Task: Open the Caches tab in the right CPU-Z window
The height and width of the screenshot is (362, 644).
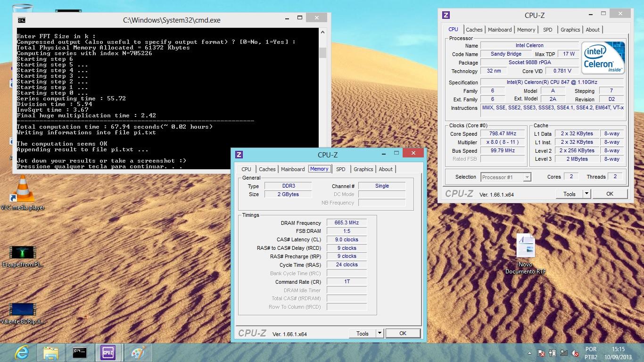Action: 474,30
